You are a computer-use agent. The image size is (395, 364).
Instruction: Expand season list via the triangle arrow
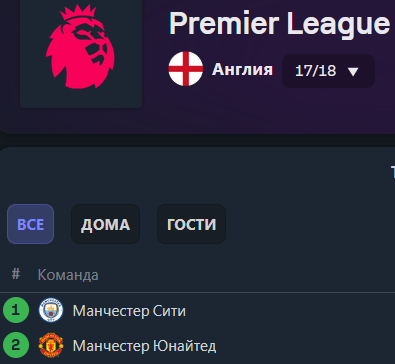[353, 72]
